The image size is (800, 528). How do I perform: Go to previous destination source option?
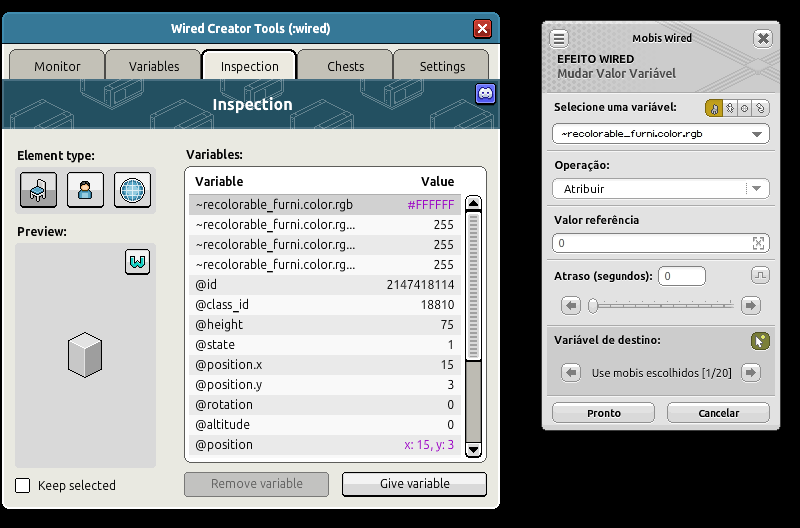tap(571, 372)
